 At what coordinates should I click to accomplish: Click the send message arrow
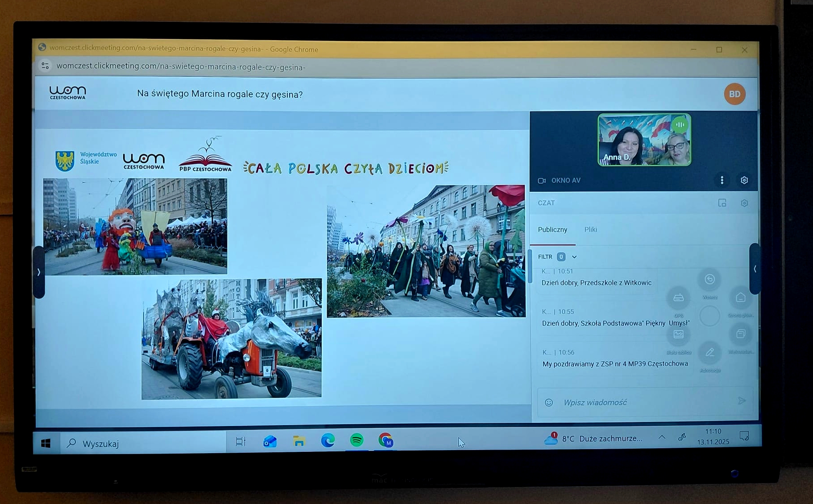click(x=742, y=401)
